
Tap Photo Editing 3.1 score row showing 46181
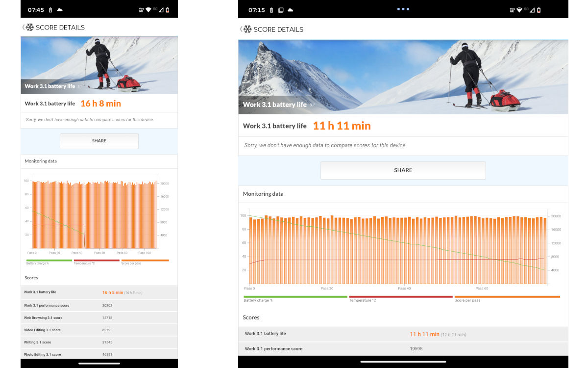point(99,354)
